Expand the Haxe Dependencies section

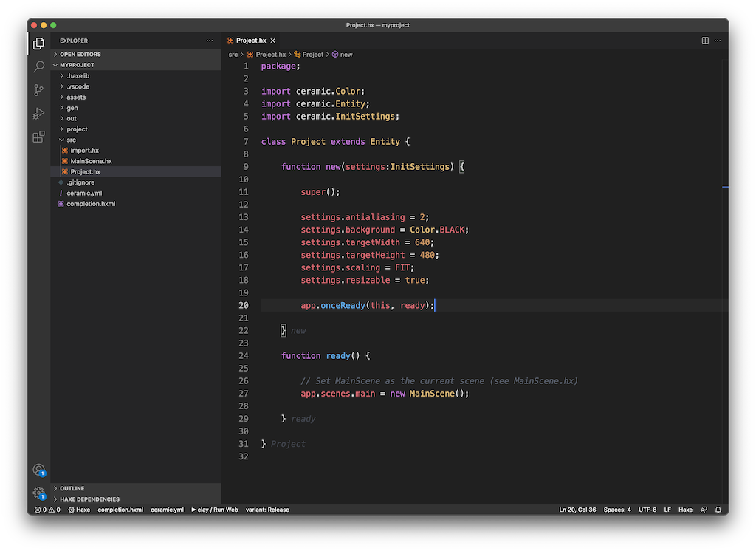[x=136, y=499]
